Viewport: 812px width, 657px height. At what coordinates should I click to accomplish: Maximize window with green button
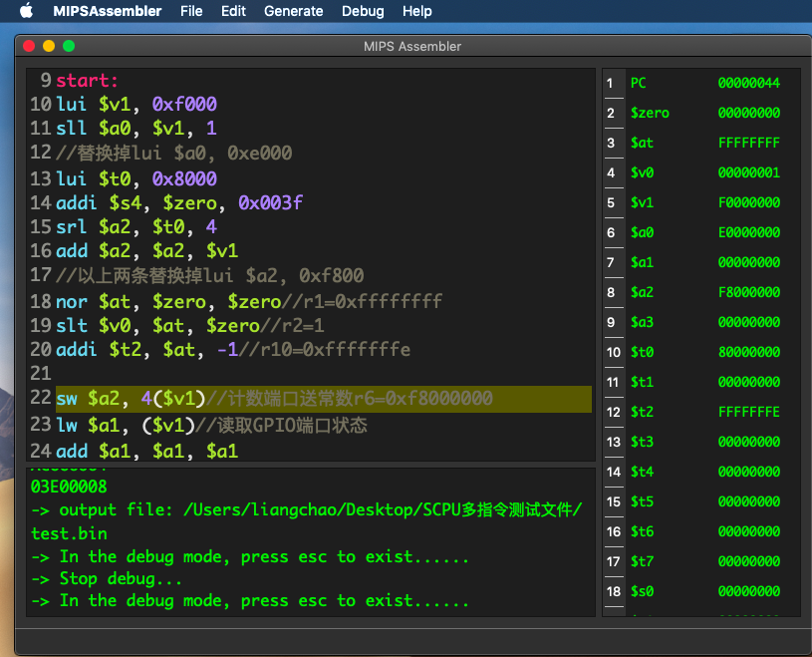[69, 46]
